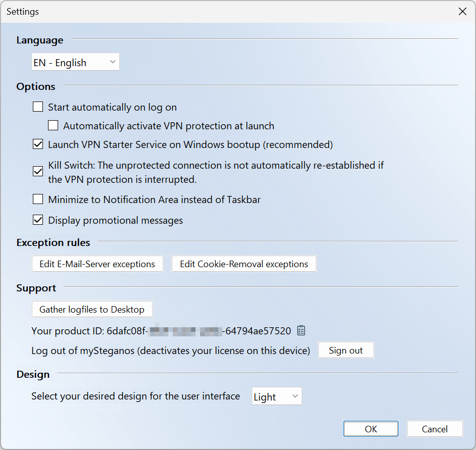
Task: Dismiss the dialog with Cancel
Action: tap(435, 428)
